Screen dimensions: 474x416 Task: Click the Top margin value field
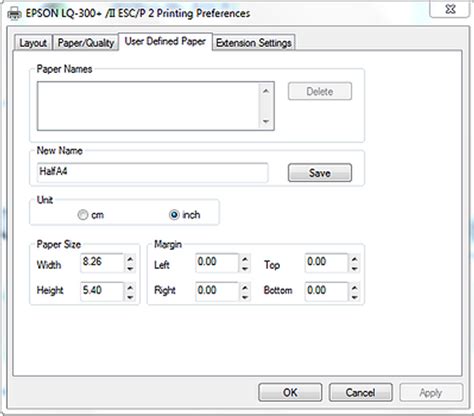tap(327, 263)
